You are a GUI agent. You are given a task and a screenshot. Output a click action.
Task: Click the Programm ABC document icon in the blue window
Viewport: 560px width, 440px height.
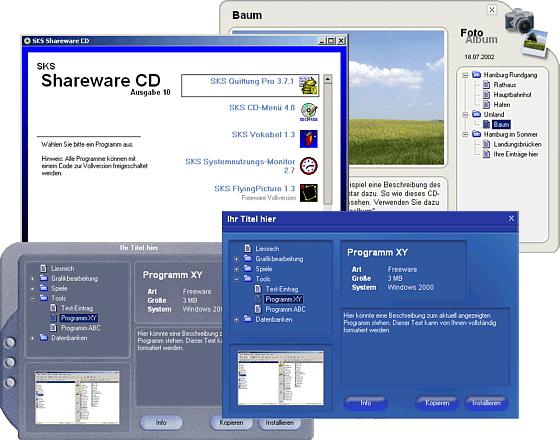pos(258,309)
